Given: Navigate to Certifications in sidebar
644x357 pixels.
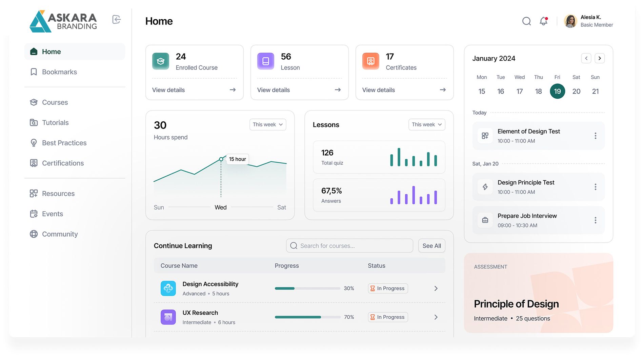Looking at the screenshot, I should (63, 163).
